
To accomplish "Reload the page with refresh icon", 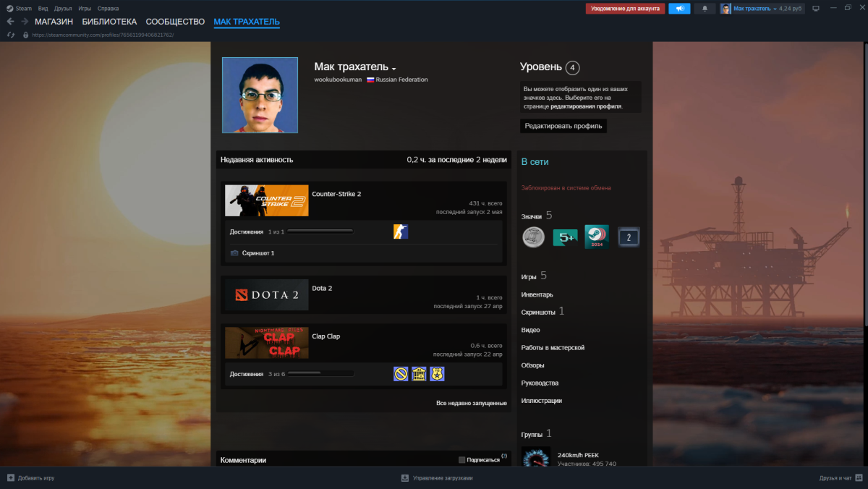I will 10,35.
